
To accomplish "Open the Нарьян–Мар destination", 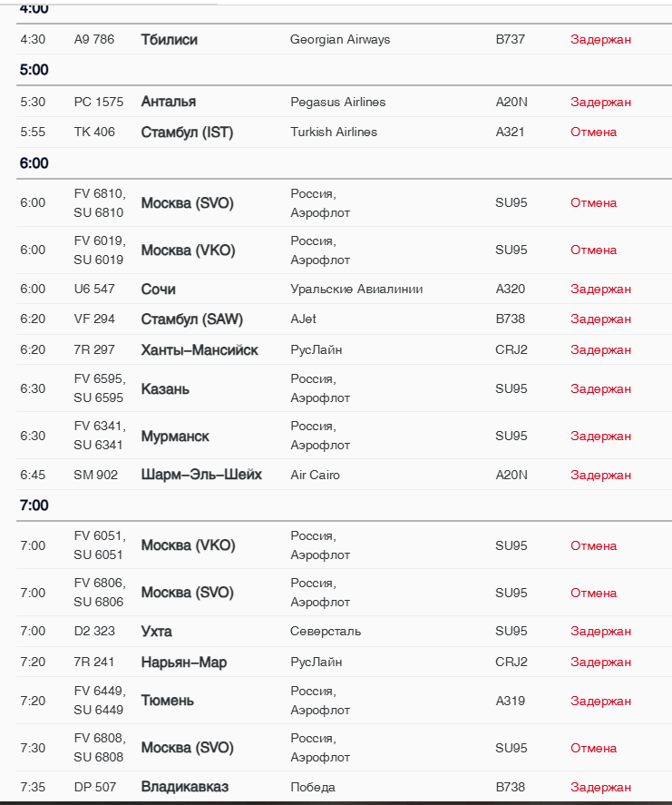I will point(183,663).
